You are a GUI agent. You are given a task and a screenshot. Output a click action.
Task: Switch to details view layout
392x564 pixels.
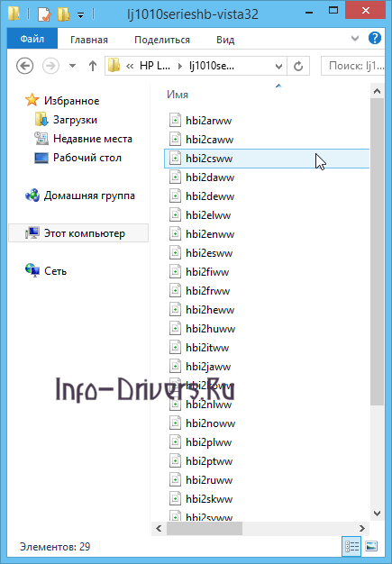(x=351, y=546)
